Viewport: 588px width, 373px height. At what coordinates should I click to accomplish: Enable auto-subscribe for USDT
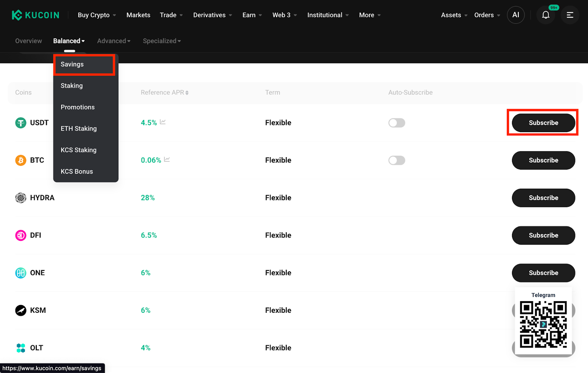[397, 123]
